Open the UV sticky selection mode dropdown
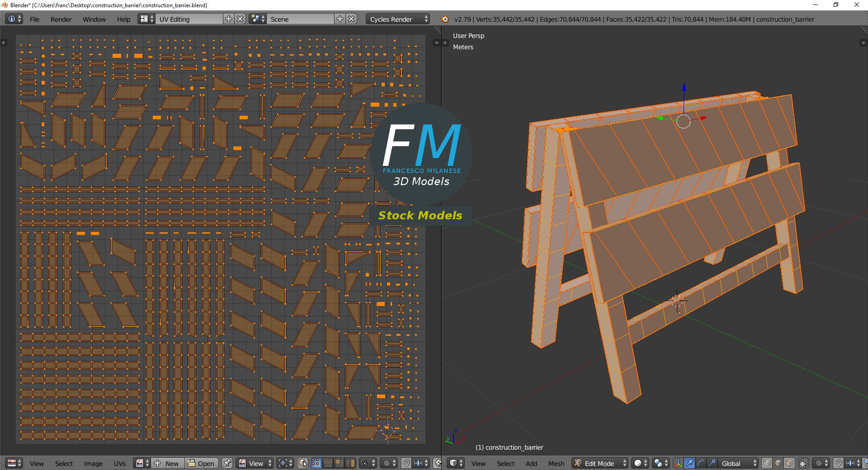 pos(368,463)
